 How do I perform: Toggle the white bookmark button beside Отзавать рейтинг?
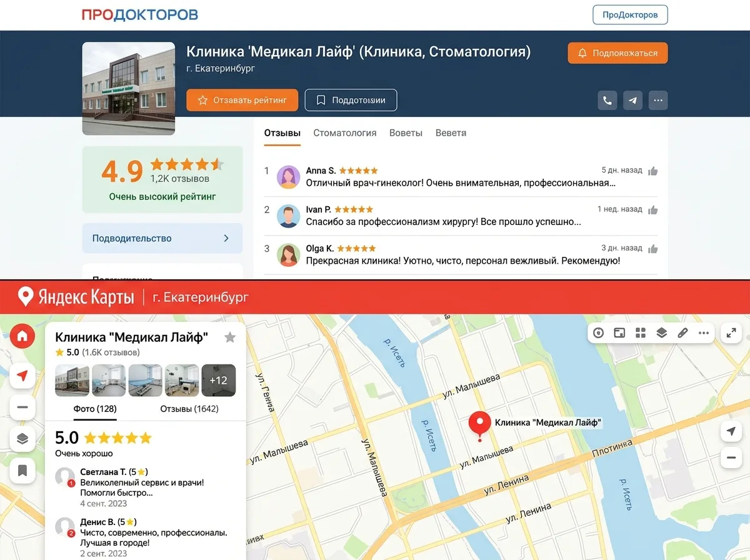click(x=351, y=100)
